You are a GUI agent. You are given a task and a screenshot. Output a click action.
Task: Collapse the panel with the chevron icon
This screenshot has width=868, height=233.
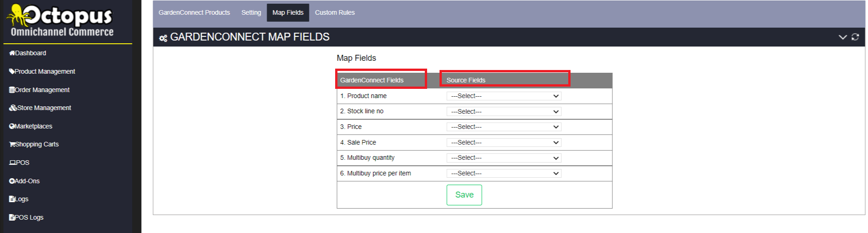843,37
